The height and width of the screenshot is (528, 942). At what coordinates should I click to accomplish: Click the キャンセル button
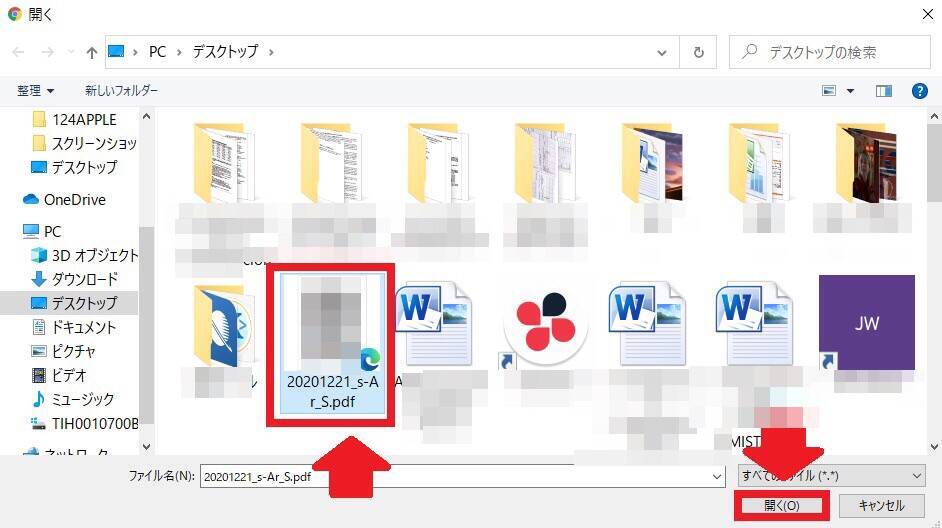[881, 506]
